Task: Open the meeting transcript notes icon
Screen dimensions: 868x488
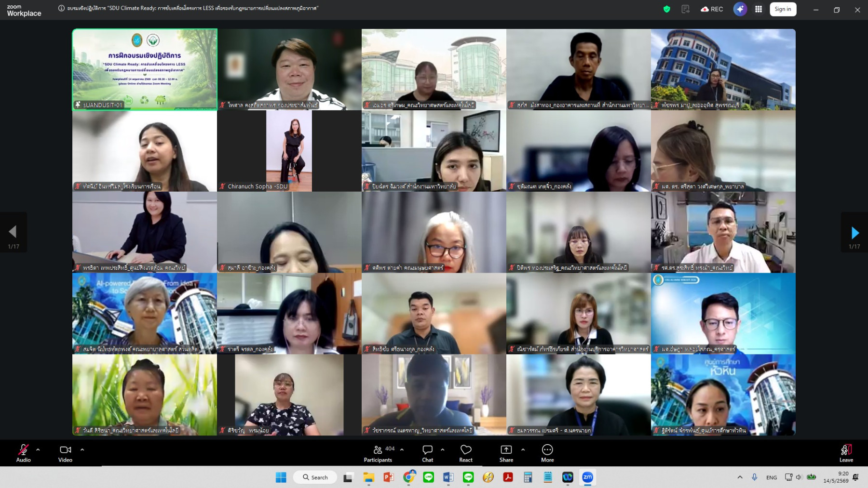Action: [685, 9]
